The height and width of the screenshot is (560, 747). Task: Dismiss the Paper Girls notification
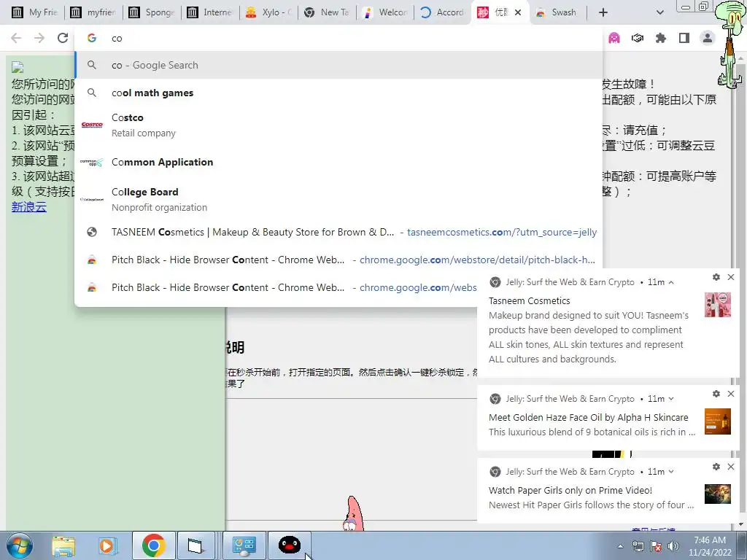(731, 467)
